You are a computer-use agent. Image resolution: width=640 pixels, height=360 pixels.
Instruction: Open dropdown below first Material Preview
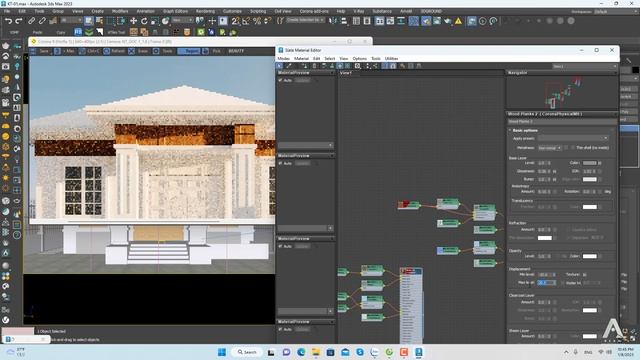[305, 145]
